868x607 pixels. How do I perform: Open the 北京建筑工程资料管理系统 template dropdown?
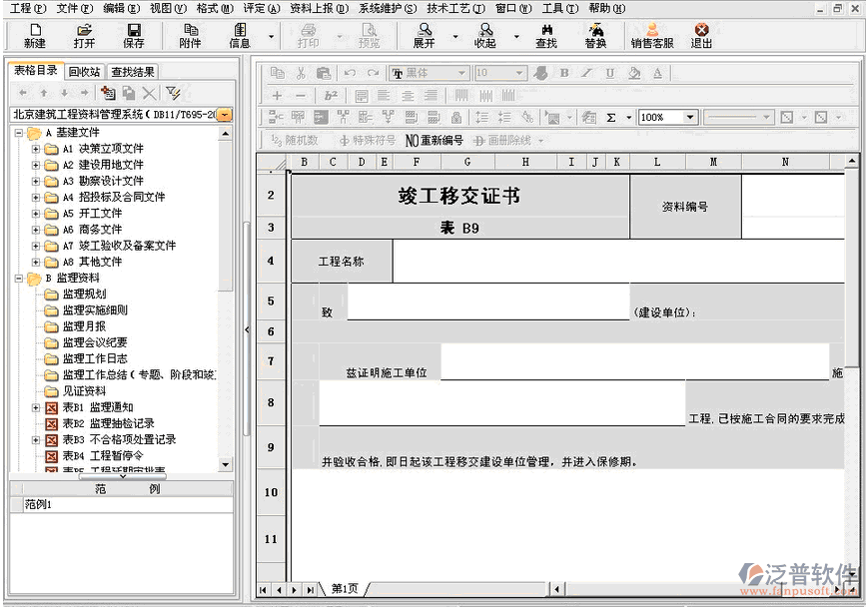coord(225,115)
